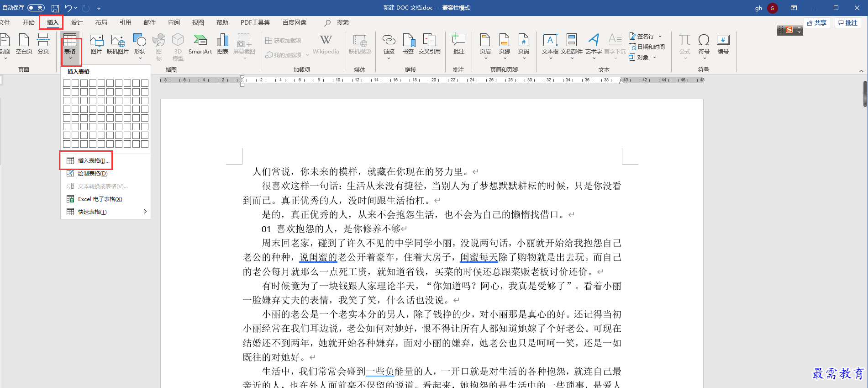
Task: Expand the 对象 object dropdown arrow
Action: [x=655, y=57]
